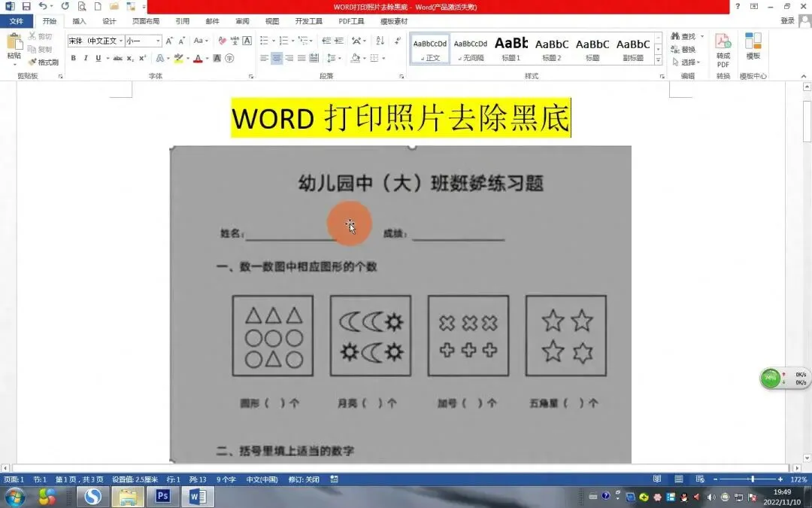Click the Redo icon in quick access toolbar
The height and width of the screenshot is (508, 812).
pos(65,6)
